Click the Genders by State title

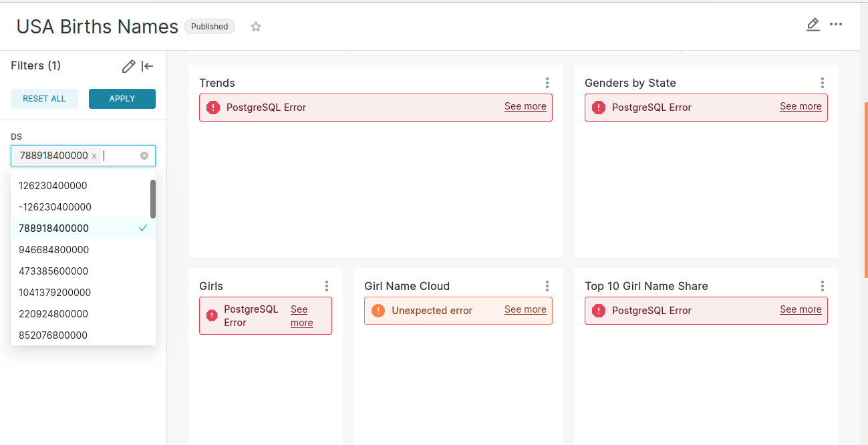pyautogui.click(x=630, y=83)
